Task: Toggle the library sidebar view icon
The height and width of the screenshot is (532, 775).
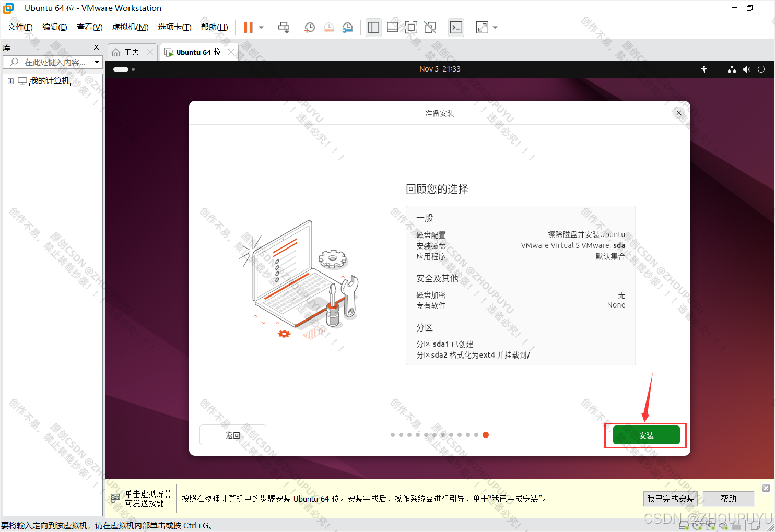Action: pyautogui.click(x=373, y=28)
